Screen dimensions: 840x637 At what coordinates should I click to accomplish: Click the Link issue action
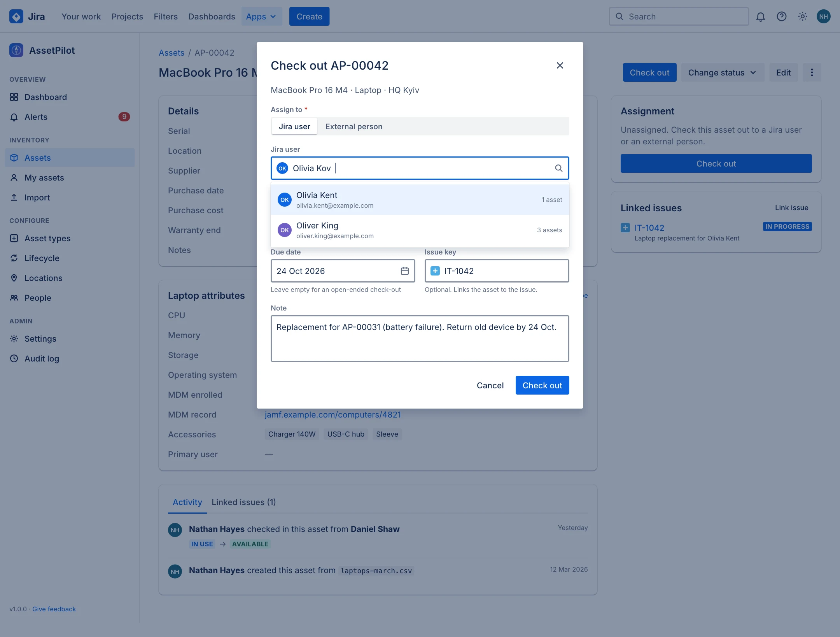point(791,208)
